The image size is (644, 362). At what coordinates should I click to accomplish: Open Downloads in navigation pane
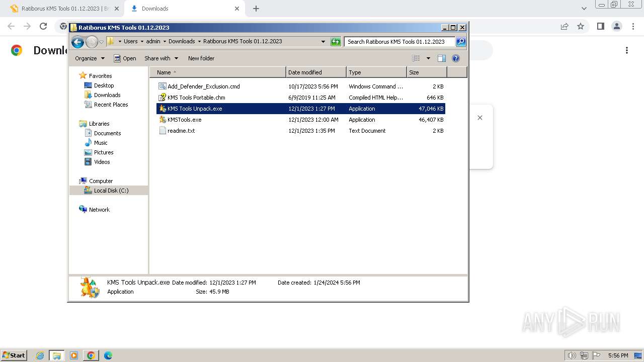coord(107,95)
